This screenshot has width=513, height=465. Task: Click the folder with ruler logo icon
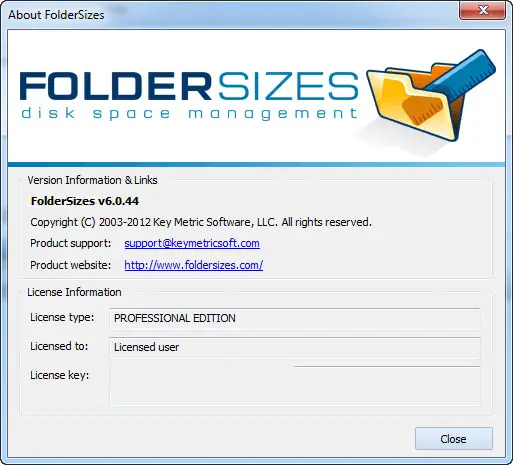coord(431,97)
